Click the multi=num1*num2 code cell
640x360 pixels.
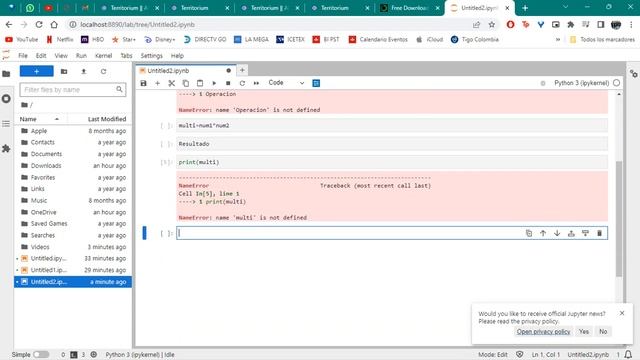(x=392, y=125)
